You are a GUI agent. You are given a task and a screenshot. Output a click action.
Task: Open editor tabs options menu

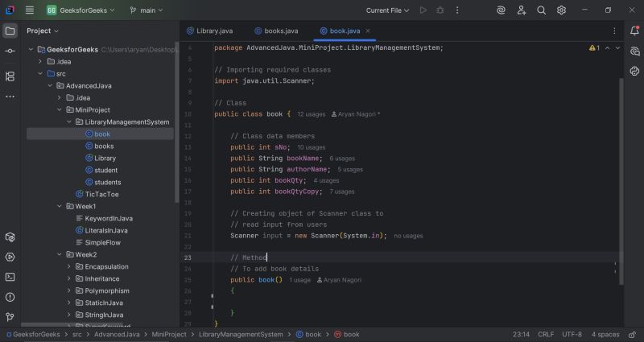coord(614,31)
